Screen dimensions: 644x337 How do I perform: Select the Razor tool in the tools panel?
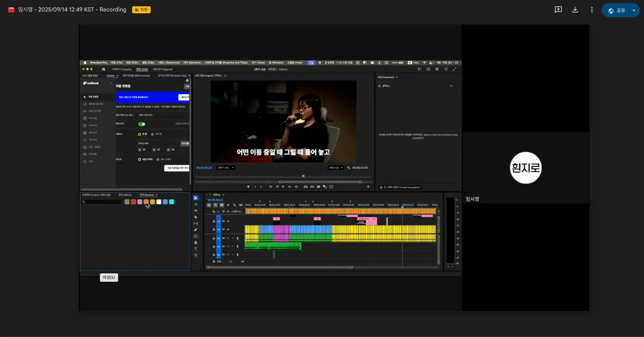[x=196, y=217]
